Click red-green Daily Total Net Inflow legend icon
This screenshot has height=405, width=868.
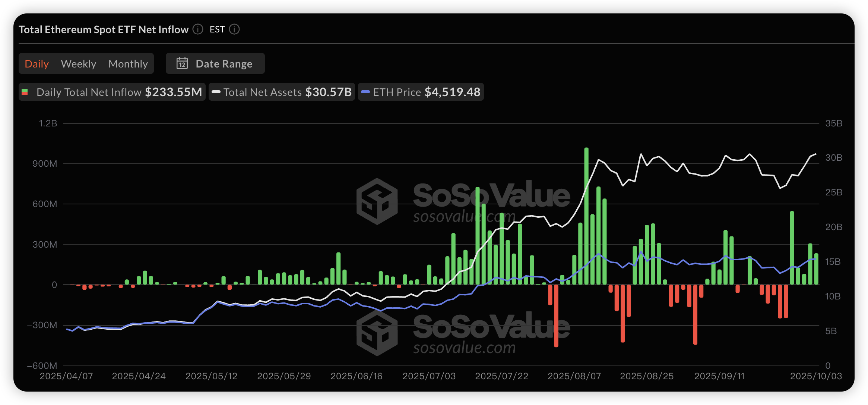point(25,92)
